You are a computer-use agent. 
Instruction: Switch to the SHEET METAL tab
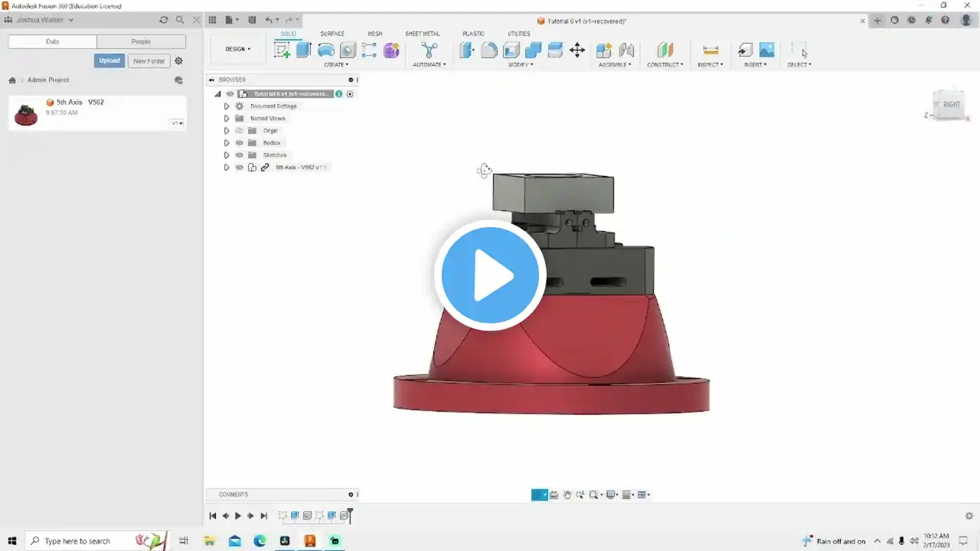(x=423, y=34)
